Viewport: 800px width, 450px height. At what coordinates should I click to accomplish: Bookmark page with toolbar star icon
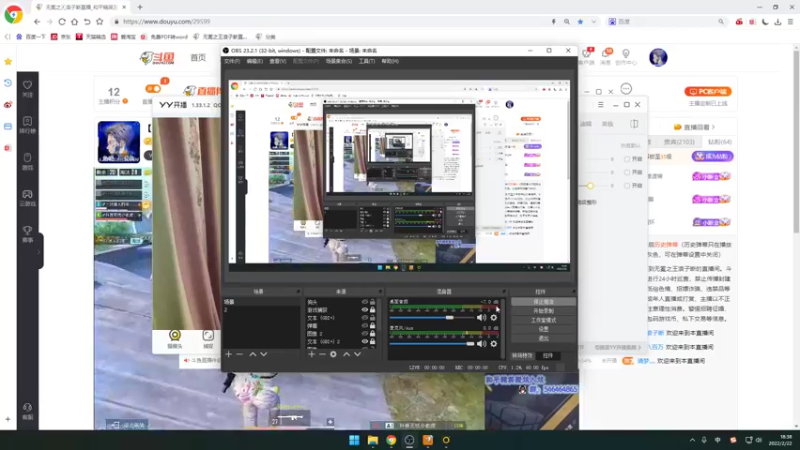point(99,21)
